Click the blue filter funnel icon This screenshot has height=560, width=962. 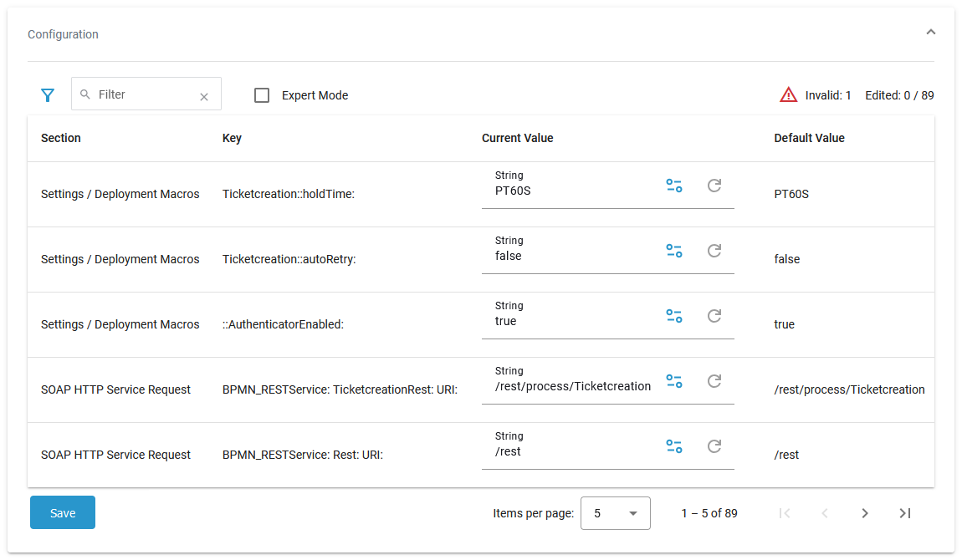(48, 95)
